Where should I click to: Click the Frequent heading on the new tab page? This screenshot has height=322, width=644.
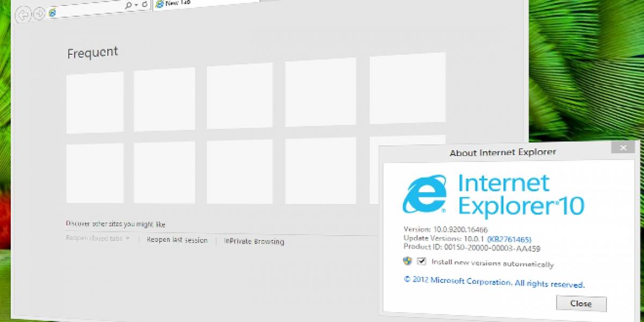click(92, 53)
